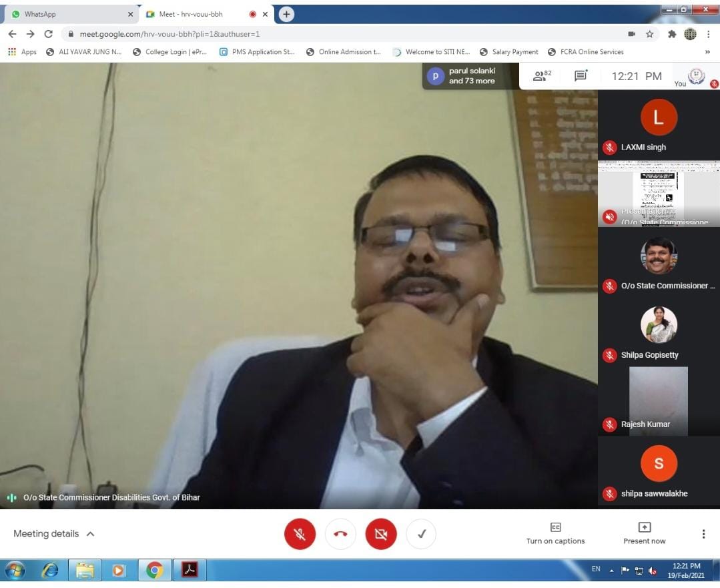The image size is (720, 588).
Task: Open Chrome extensions puzzle icon
Action: click(x=672, y=34)
